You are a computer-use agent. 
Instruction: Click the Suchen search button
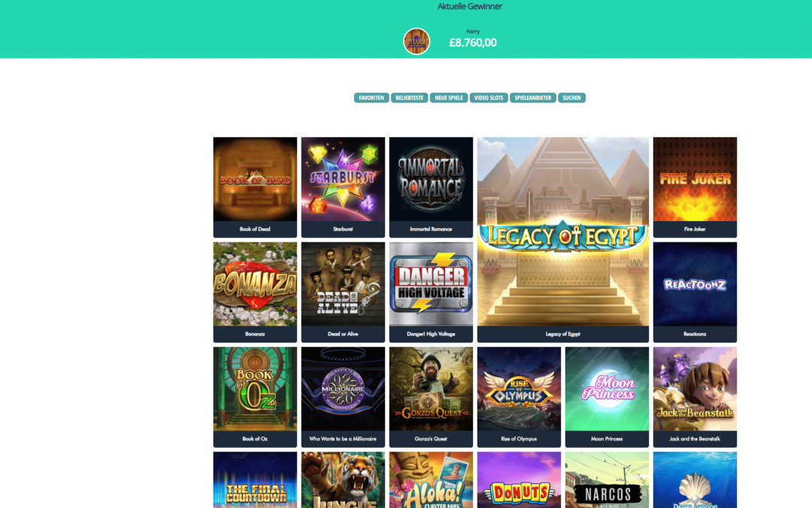coord(571,98)
